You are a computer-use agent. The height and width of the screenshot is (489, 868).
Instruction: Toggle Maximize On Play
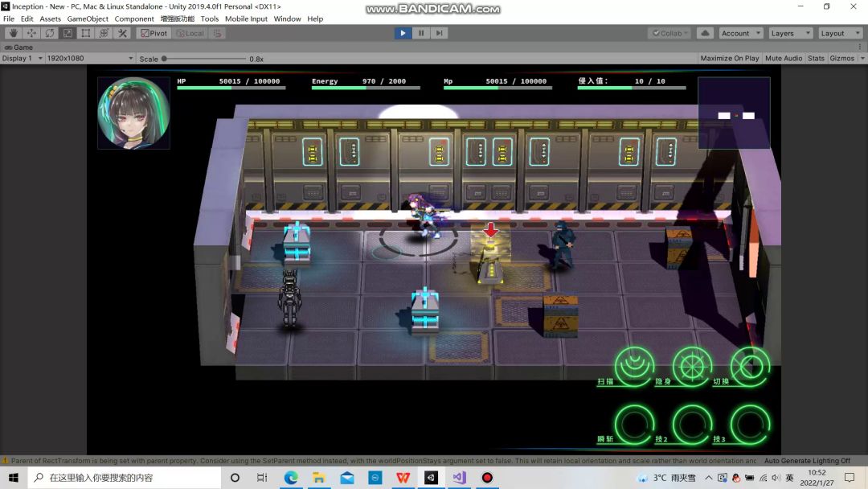[x=729, y=58]
